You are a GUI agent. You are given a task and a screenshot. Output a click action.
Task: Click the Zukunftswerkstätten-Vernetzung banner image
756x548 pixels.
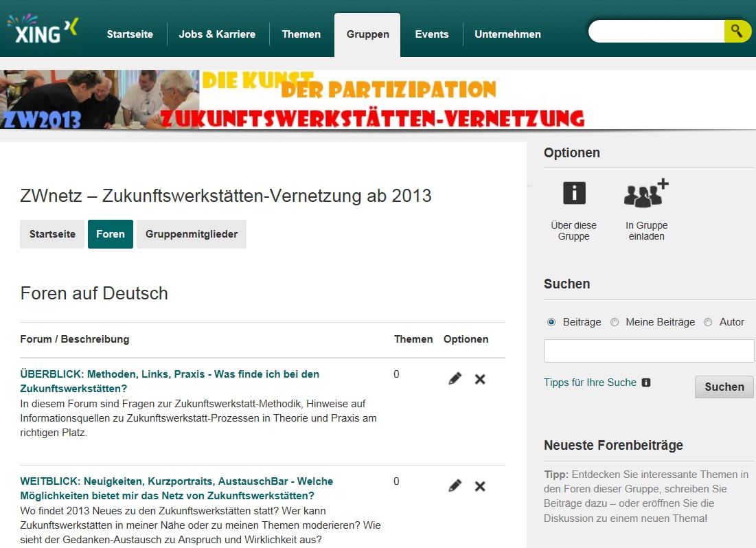tap(295, 100)
